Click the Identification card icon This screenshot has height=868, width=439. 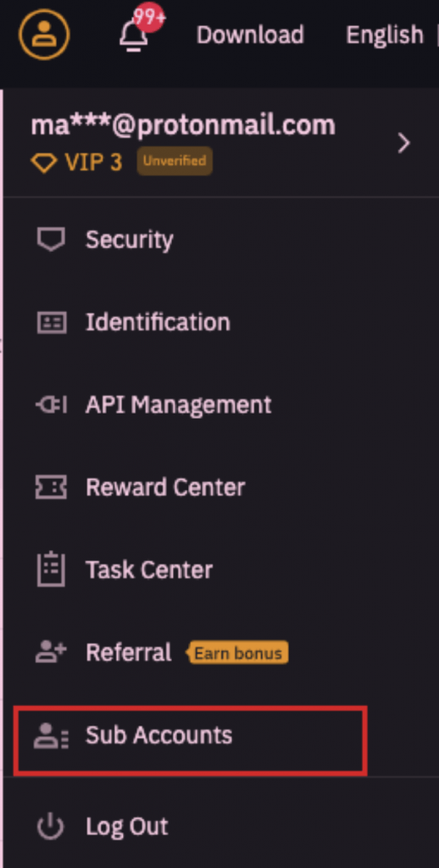pos(52,322)
